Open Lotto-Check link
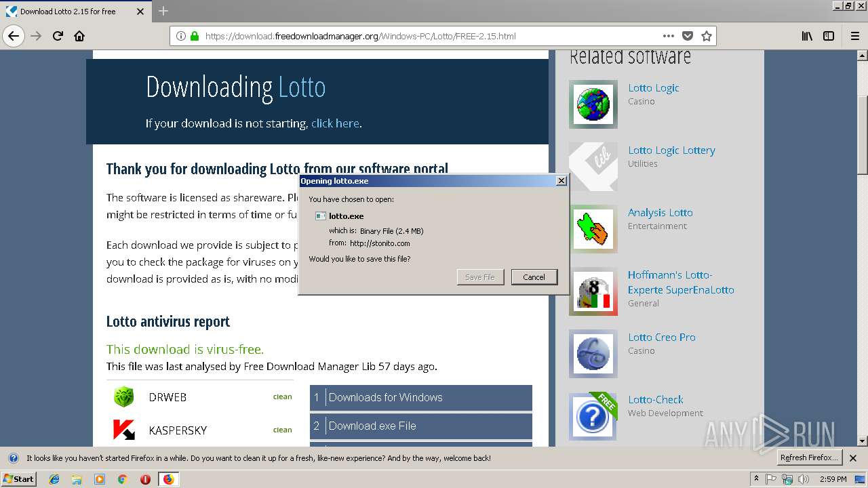This screenshot has width=868, height=488. 656,400
